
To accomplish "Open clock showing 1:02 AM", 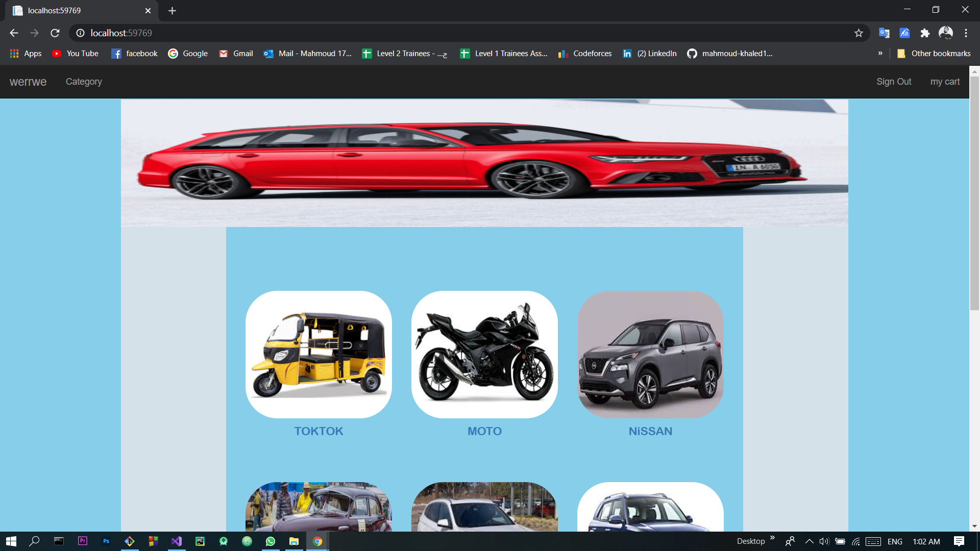I will tap(926, 541).
